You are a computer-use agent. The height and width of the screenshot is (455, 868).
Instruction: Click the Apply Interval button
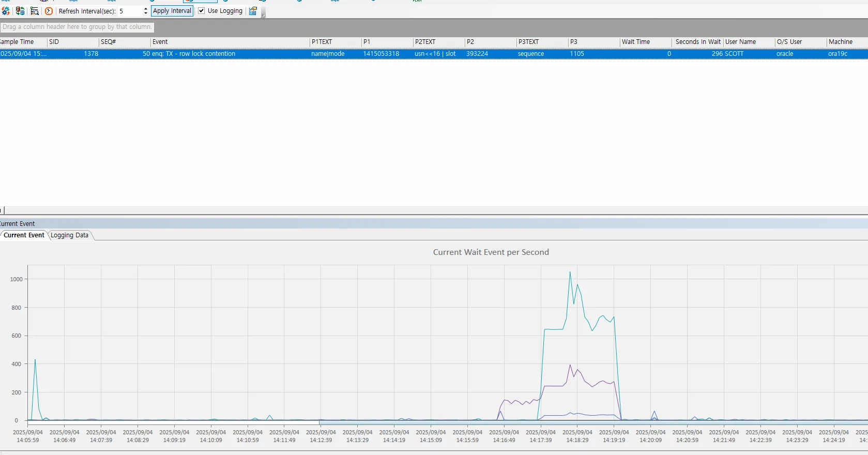pos(172,11)
